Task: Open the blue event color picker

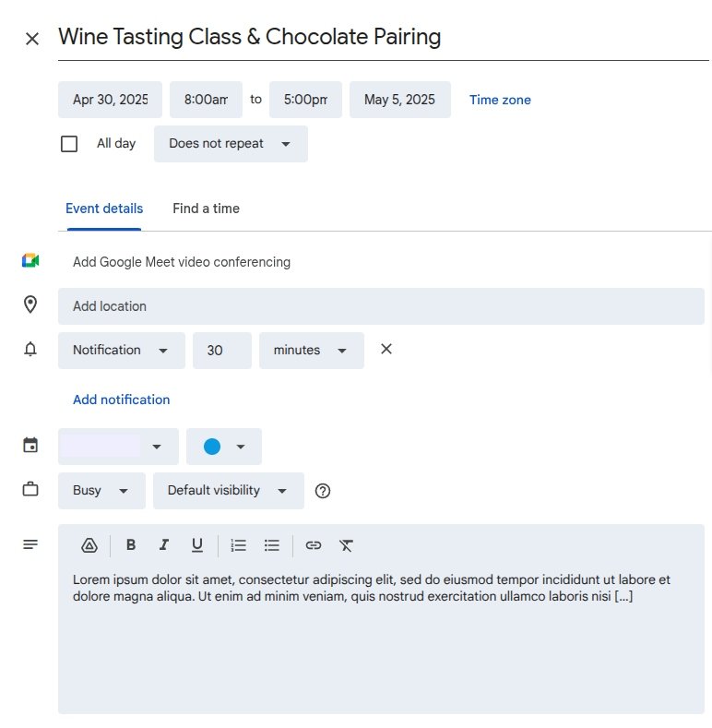Action: (x=224, y=447)
